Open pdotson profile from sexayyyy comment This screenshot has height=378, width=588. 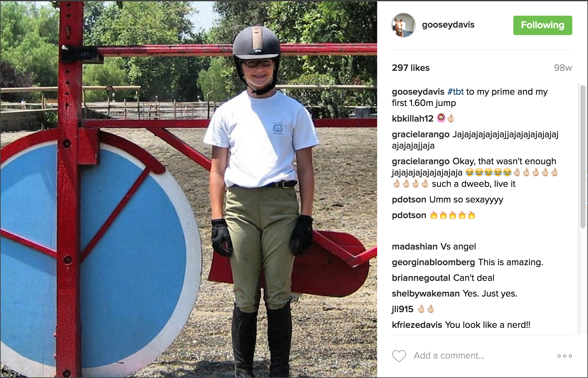click(409, 200)
